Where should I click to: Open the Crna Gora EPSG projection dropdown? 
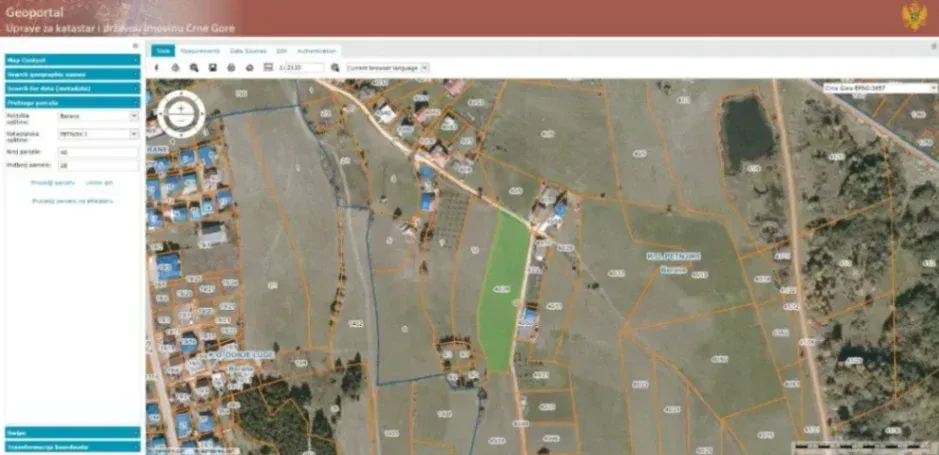pos(880,88)
